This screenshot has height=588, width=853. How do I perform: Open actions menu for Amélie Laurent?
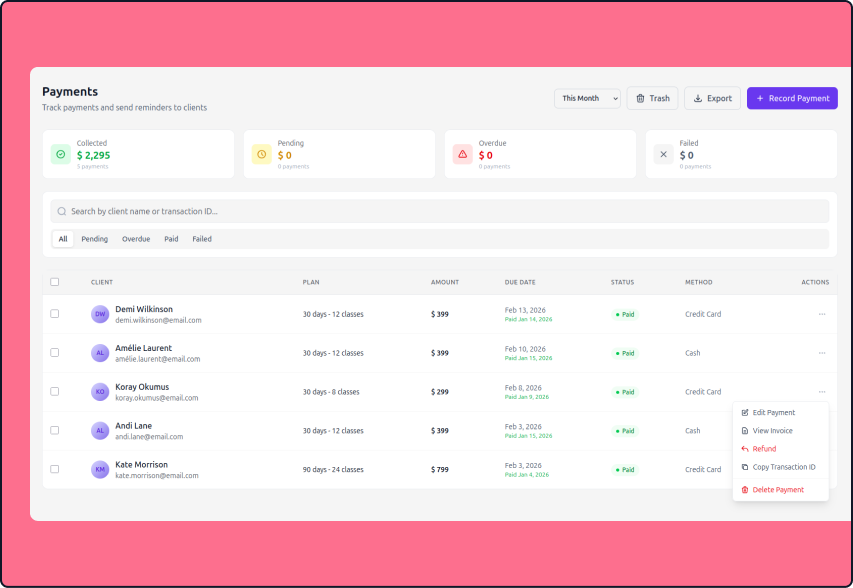[822, 353]
